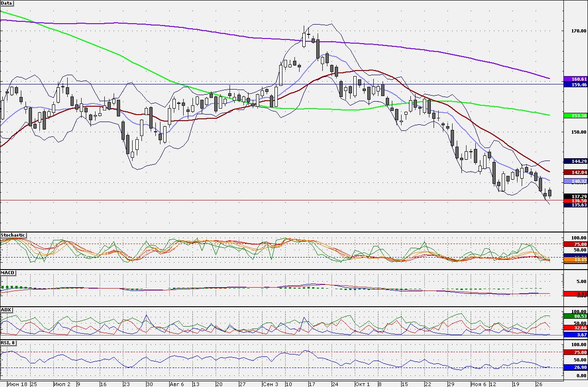Click the green 80.53 ADX value tag
Screen dimensions: 588x387
tap(575, 316)
